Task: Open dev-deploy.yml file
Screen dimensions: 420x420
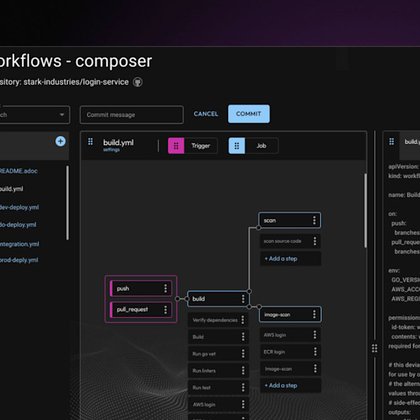Action: click(19, 207)
